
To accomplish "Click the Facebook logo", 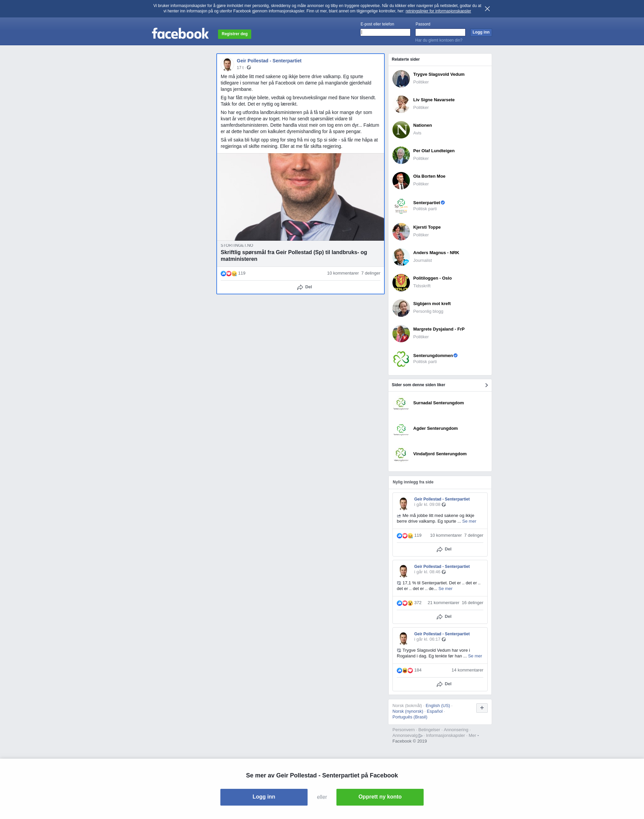I will [180, 34].
